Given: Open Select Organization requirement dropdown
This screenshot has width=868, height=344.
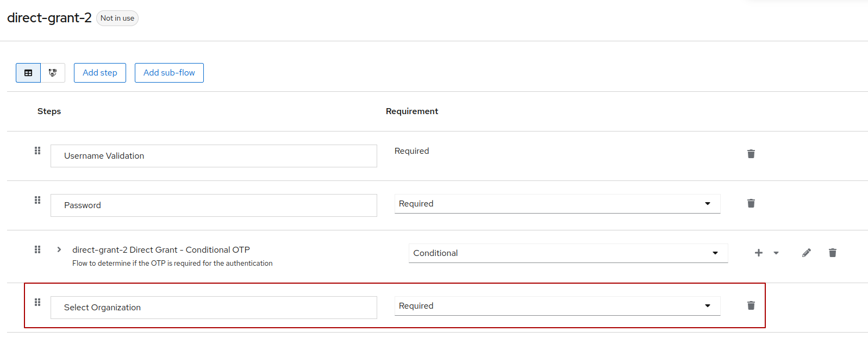Looking at the screenshot, I should pyautogui.click(x=557, y=306).
